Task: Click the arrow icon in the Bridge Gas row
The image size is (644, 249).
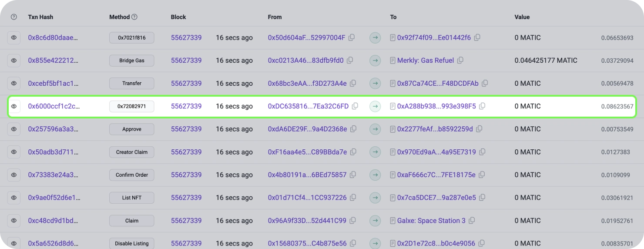Action: pos(375,61)
